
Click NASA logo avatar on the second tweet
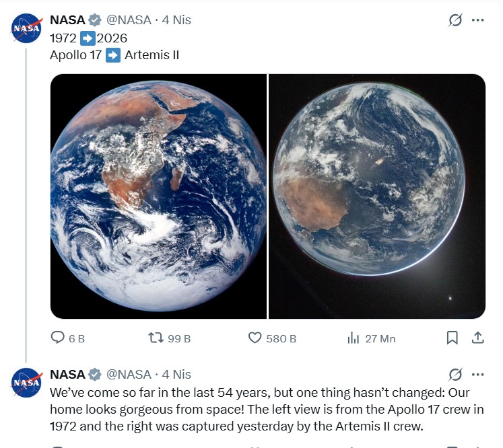pyautogui.click(x=27, y=383)
